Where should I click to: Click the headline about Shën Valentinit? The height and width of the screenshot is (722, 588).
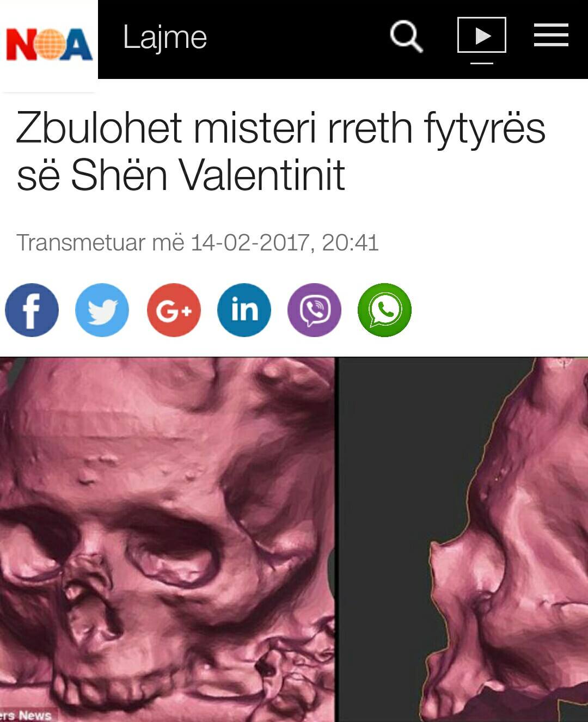coord(280,151)
